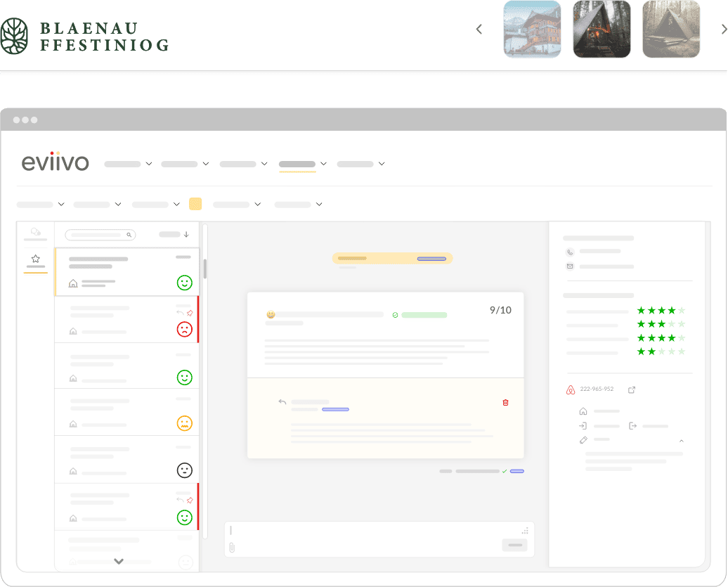Image resolution: width=728 pixels, height=587 pixels.
Task: Click blue link beside the green checkmark
Action: click(516, 472)
